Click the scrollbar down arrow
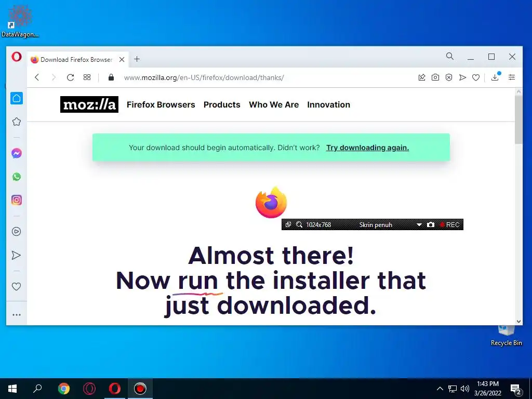Image resolution: width=532 pixels, height=399 pixels. (518, 321)
